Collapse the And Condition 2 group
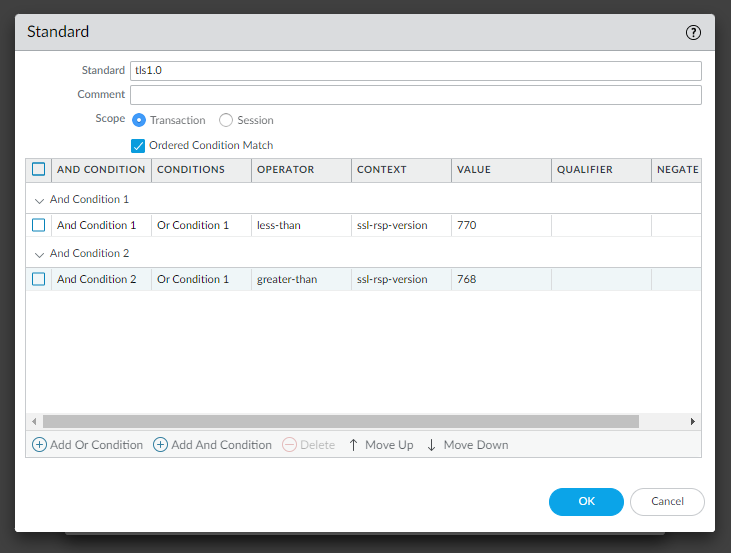Image resolution: width=731 pixels, height=553 pixels. (x=39, y=254)
